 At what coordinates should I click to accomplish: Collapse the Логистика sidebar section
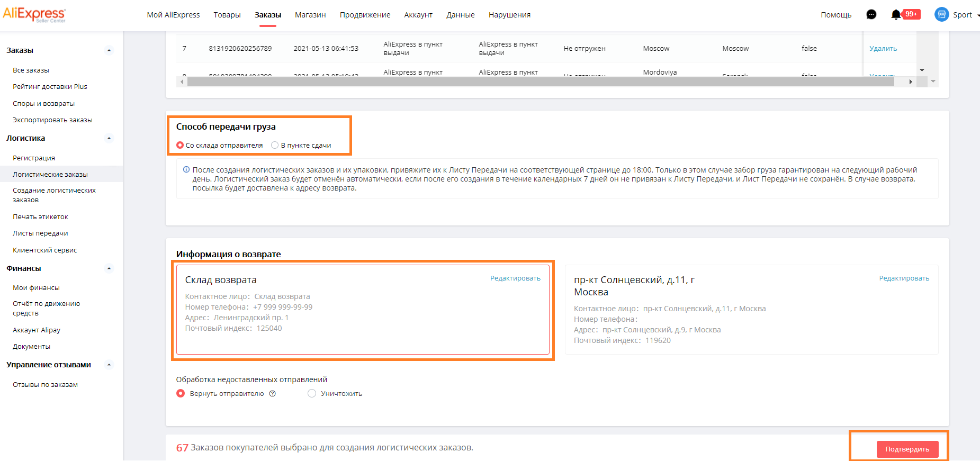[x=109, y=139]
